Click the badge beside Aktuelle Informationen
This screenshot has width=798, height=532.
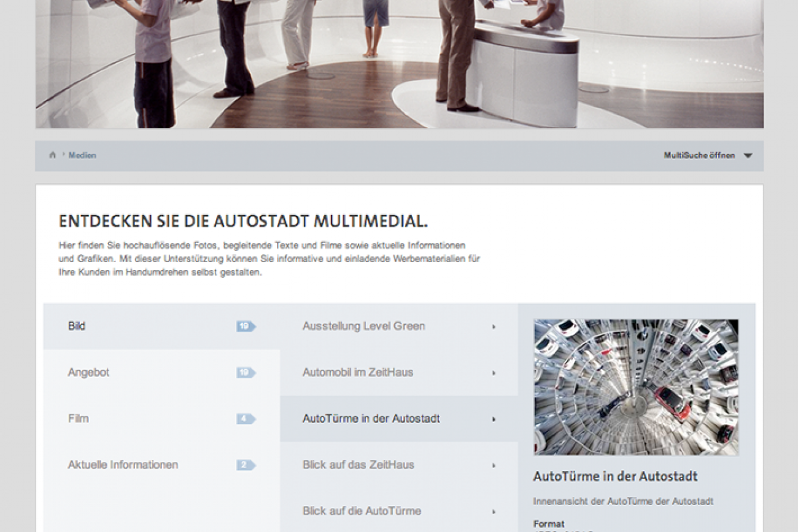[246, 465]
